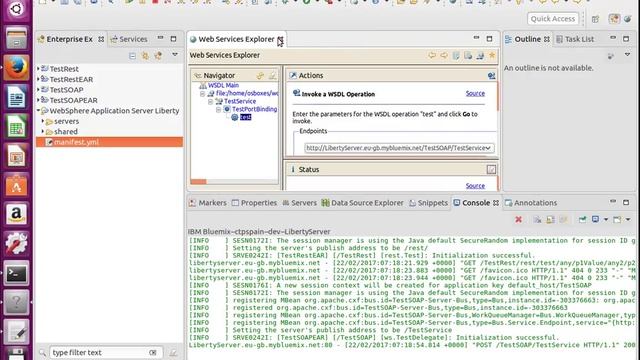Close the Web Services Explorer tab
640x360 pixels.
tap(280, 39)
